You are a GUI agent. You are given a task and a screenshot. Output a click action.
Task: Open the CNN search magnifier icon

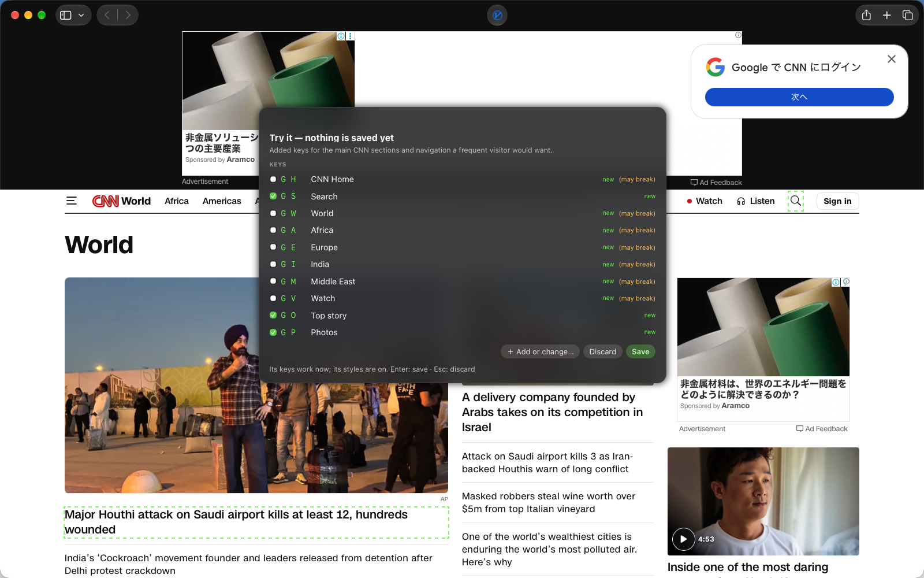click(796, 201)
